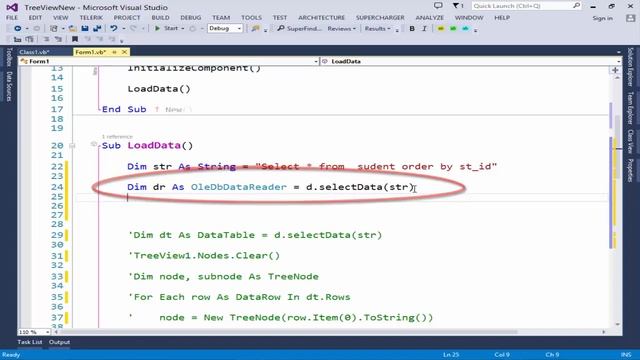Open the Task List tab
The image size is (640, 360).
(30, 342)
